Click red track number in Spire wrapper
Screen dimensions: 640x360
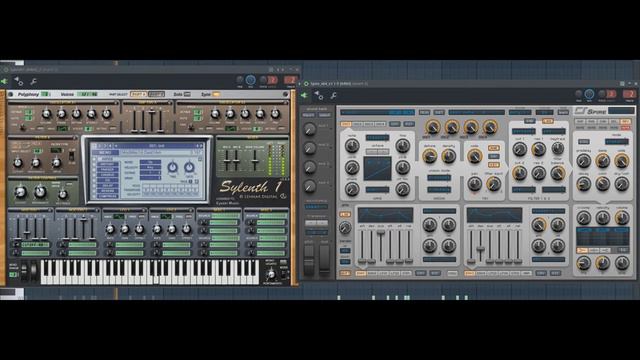(x=629, y=94)
